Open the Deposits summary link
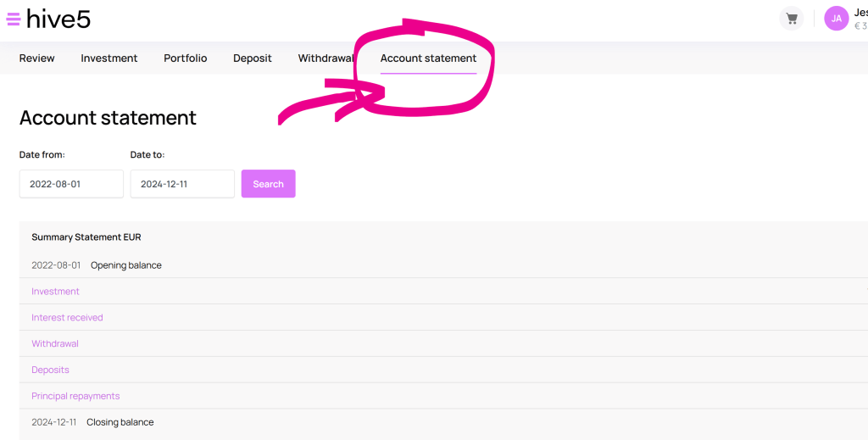This screenshot has width=868, height=440. click(x=50, y=370)
